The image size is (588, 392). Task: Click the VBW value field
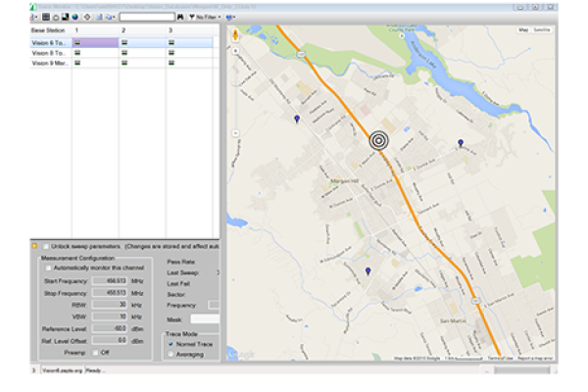110,317
